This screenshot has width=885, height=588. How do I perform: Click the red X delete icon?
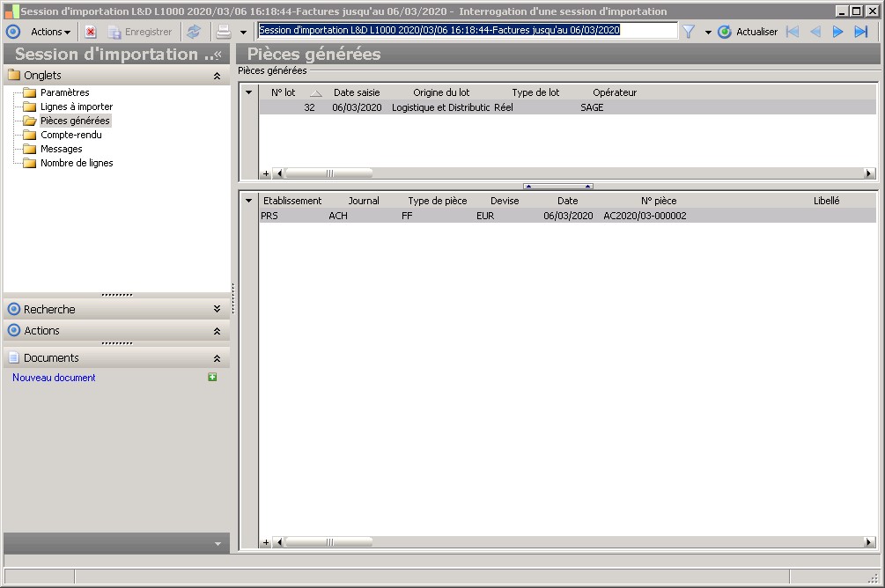(91, 33)
